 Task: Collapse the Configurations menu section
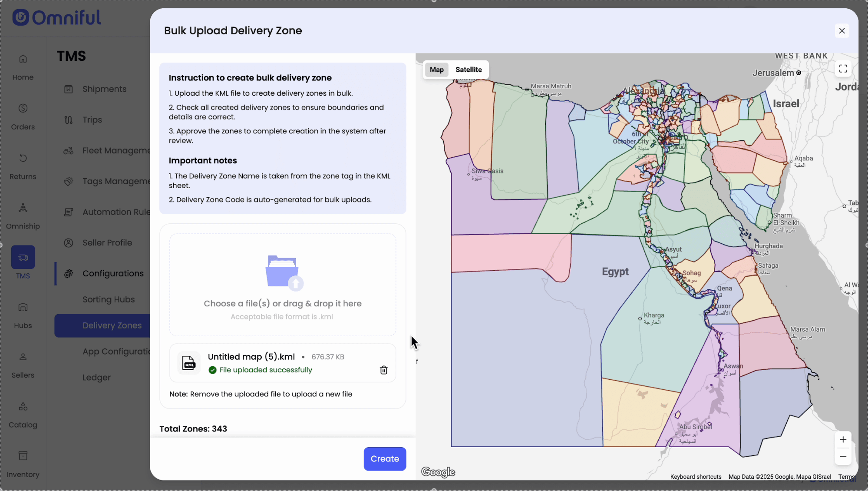pos(112,273)
